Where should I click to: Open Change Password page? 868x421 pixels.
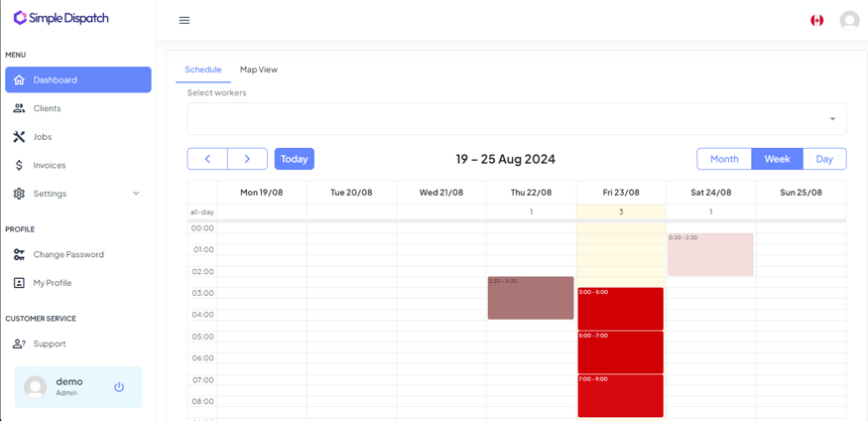click(x=68, y=254)
